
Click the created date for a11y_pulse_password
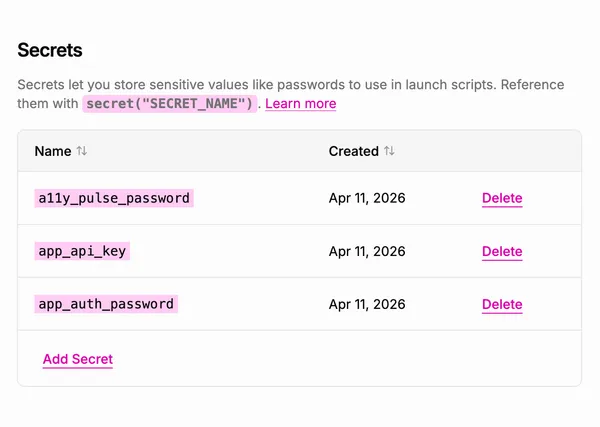pos(367,198)
